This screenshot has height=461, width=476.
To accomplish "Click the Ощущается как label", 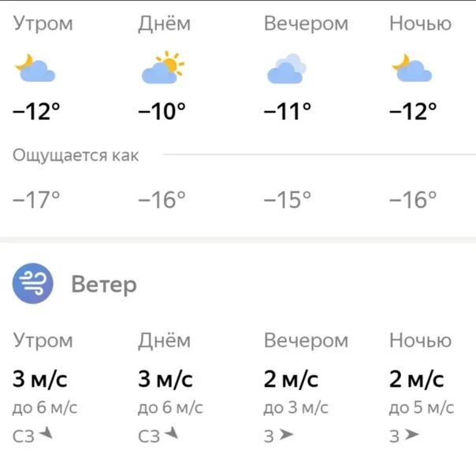I will [x=76, y=155].
